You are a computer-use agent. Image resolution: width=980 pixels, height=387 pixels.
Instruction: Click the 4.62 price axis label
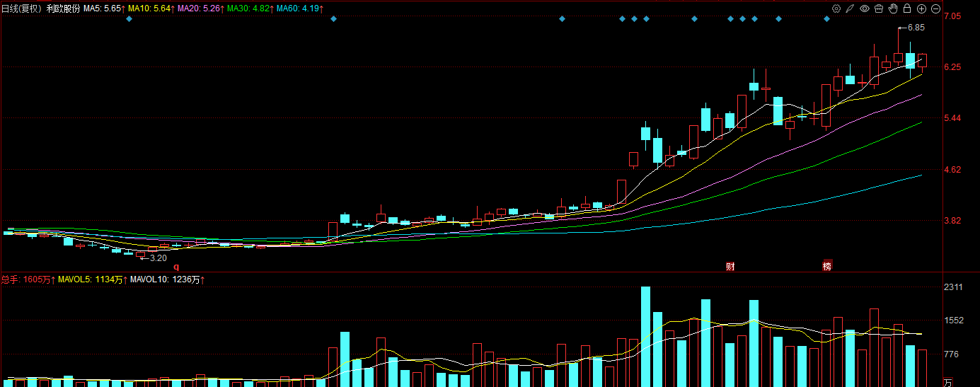tap(952, 170)
